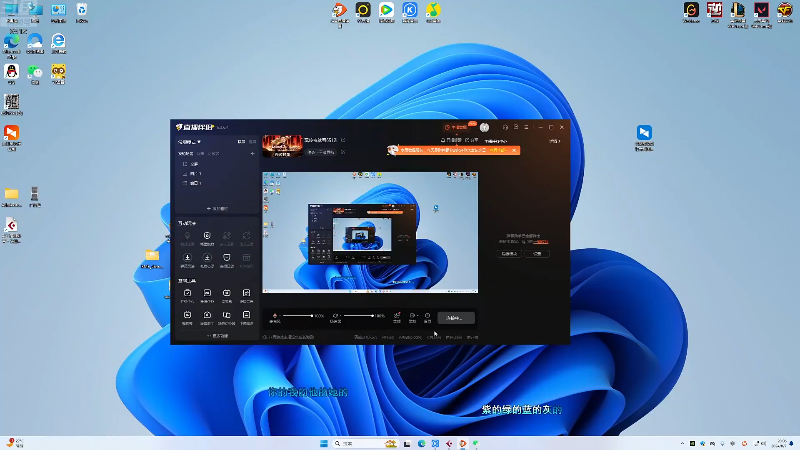This screenshot has height=450, width=800.
Task: Open the QQ penguin desktop icon
Action: [x=11, y=73]
